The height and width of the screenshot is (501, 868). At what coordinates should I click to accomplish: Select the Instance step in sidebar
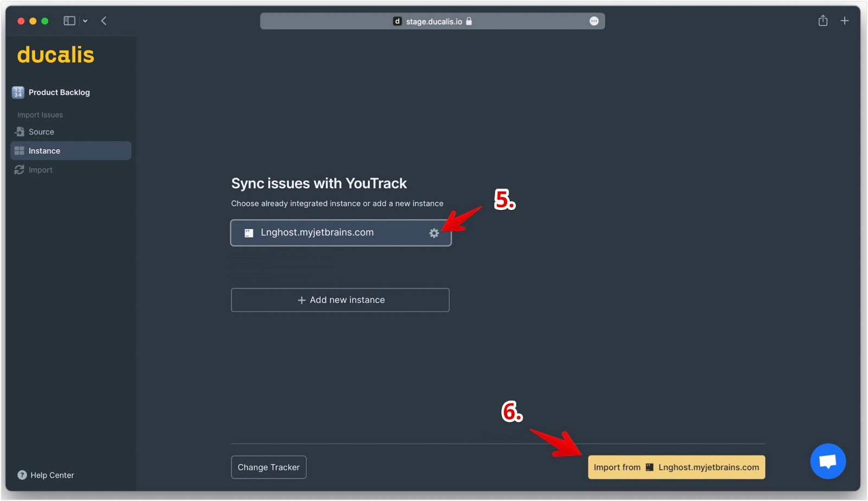tap(71, 151)
